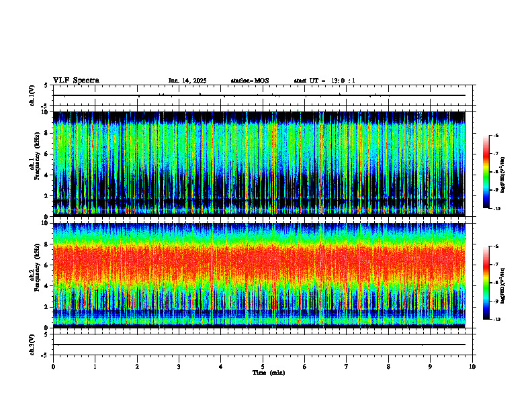
Task: Click the ch.1 spectrogram color bar
Action: (x=486, y=172)
